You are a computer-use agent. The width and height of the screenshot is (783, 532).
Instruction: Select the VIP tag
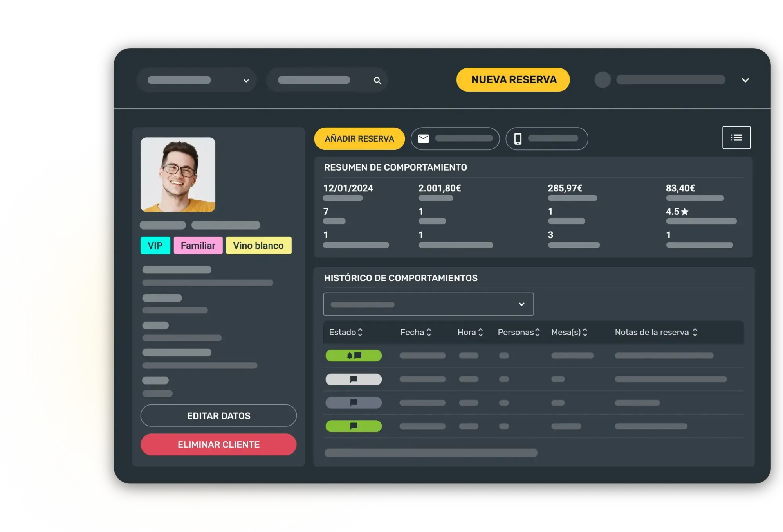[155, 246]
